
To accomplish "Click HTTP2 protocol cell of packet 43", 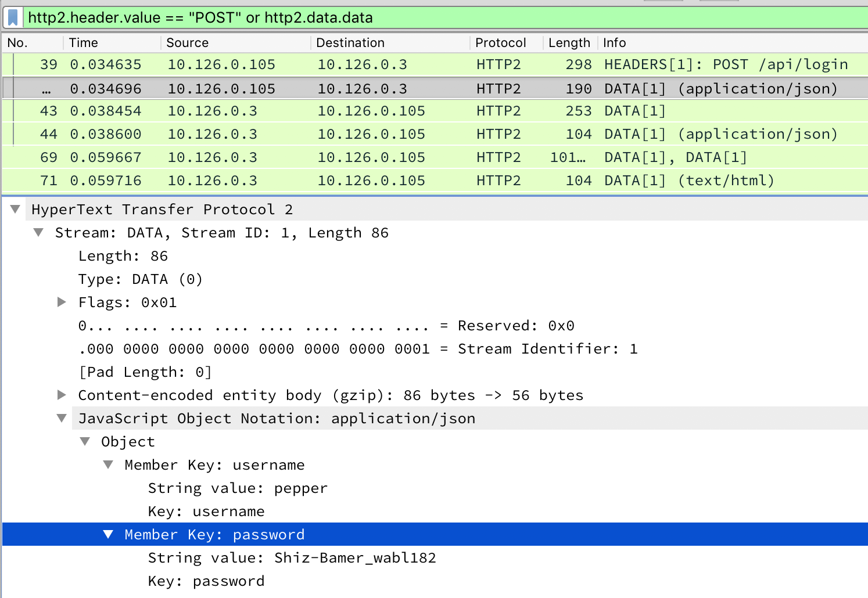I will coord(498,111).
